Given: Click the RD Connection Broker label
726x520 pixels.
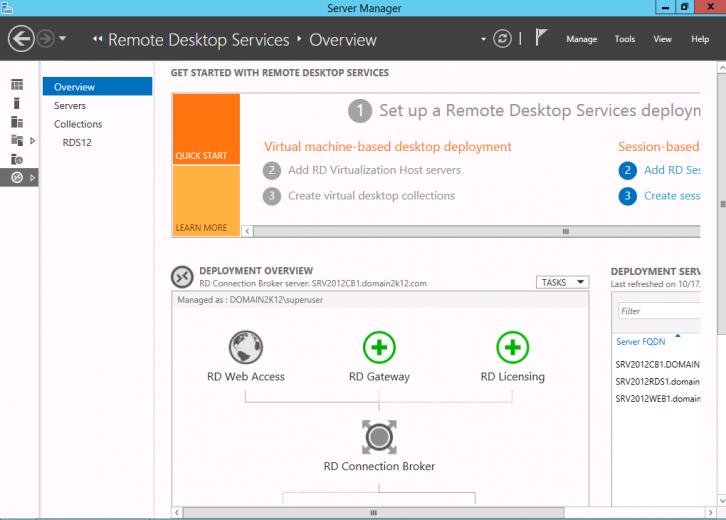Looking at the screenshot, I should [379, 466].
